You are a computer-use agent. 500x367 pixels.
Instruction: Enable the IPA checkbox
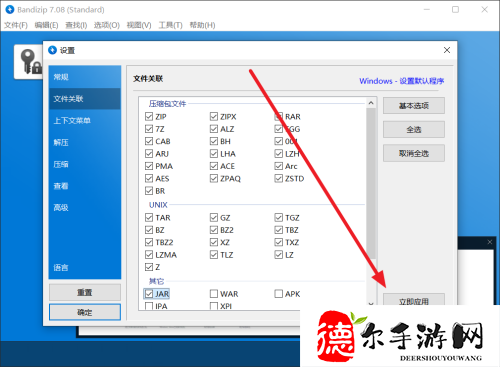(x=149, y=306)
